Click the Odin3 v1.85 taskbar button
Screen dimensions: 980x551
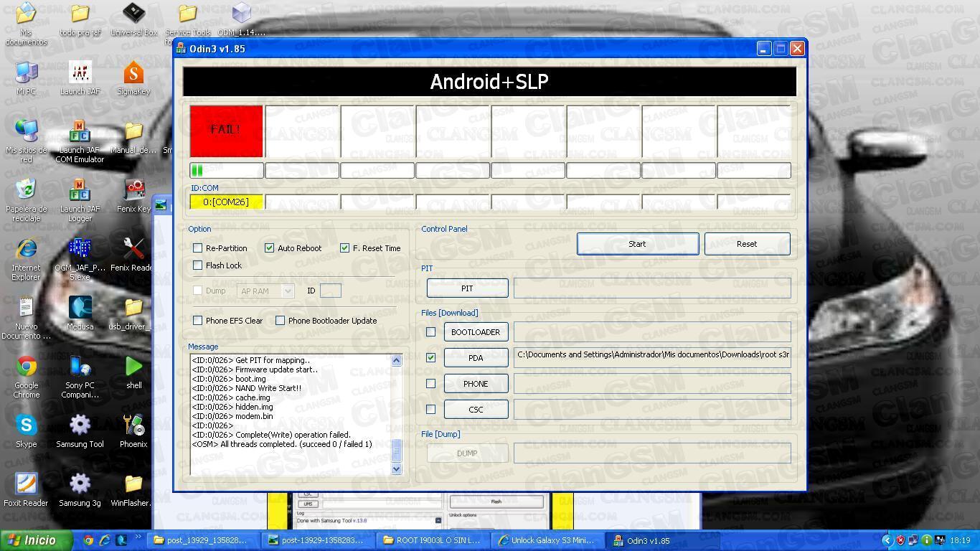(661, 540)
